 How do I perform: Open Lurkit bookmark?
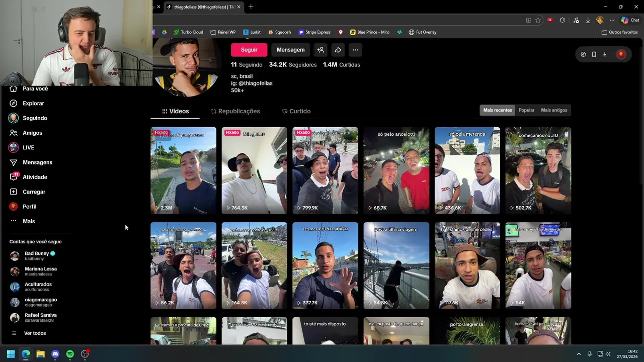(x=252, y=32)
